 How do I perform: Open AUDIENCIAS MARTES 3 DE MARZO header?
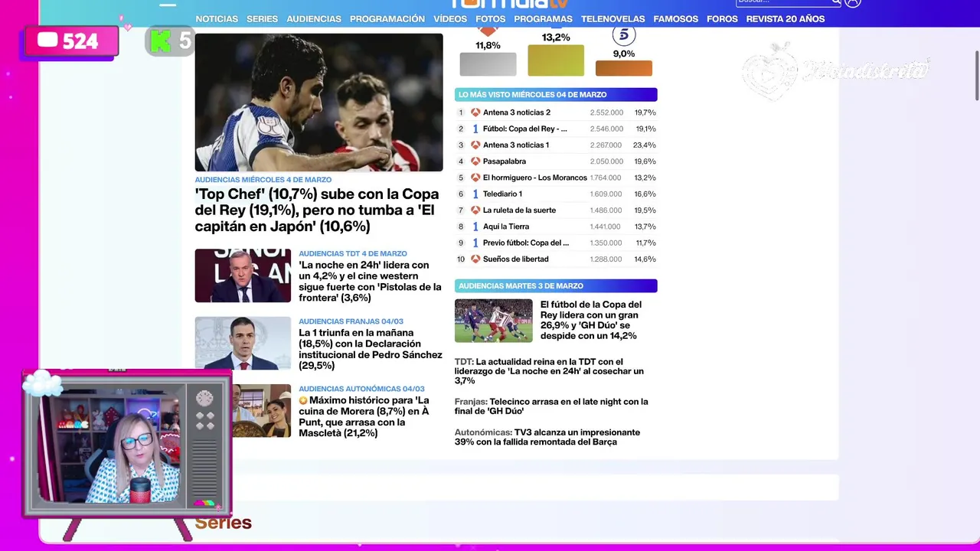click(556, 285)
